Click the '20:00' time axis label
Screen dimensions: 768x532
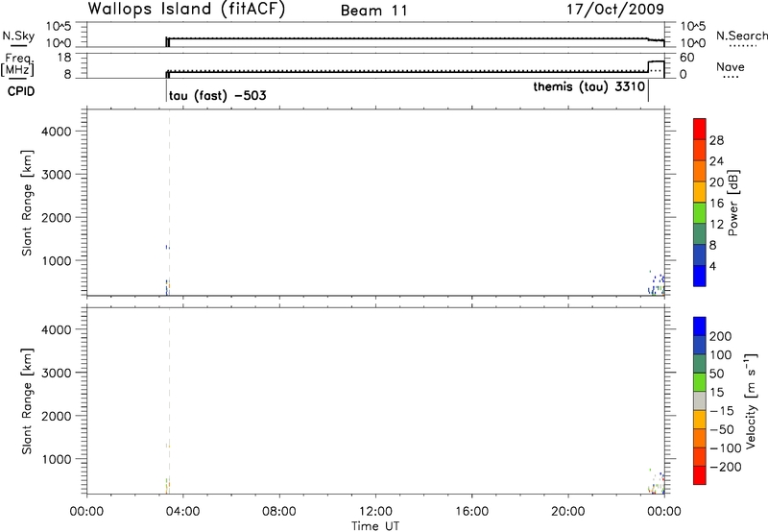[x=568, y=512]
